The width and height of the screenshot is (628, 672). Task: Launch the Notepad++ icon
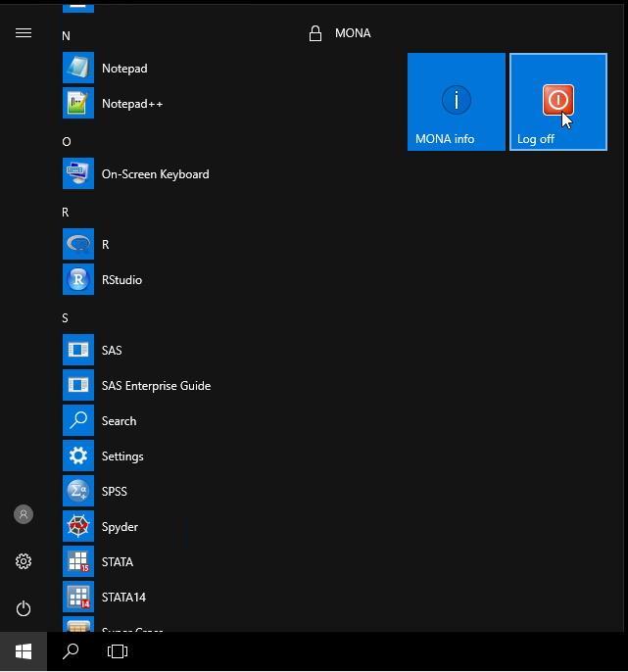tap(78, 103)
